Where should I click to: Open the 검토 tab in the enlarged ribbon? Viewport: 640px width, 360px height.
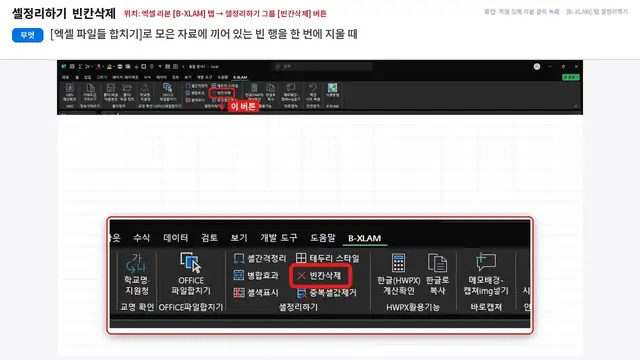[209, 238]
